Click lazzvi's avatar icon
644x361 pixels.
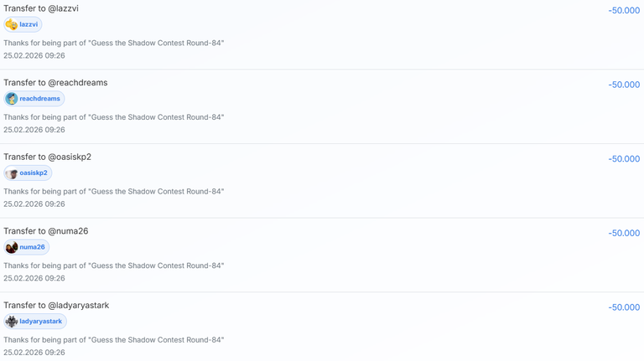(x=12, y=25)
